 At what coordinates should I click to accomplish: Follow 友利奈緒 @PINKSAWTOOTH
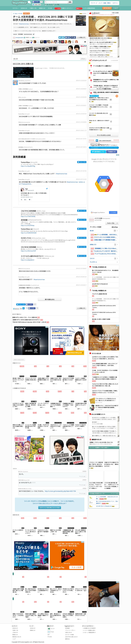pos(82,220)
